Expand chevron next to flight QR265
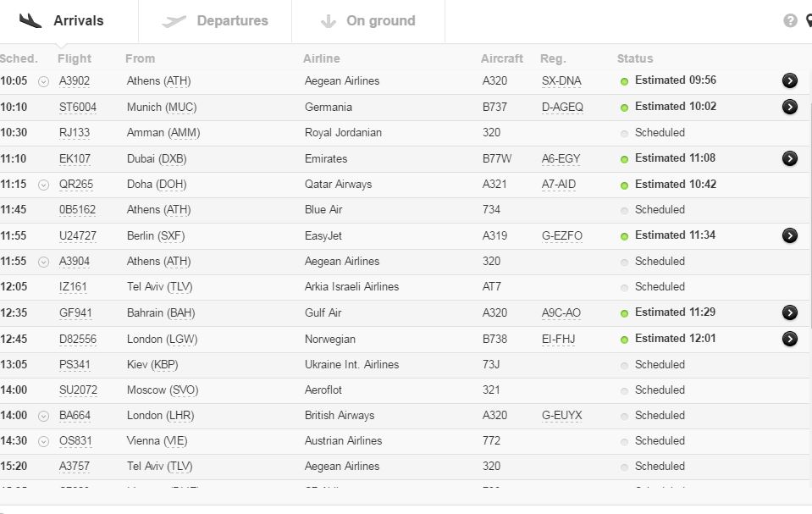812x514 pixels. 43,185
